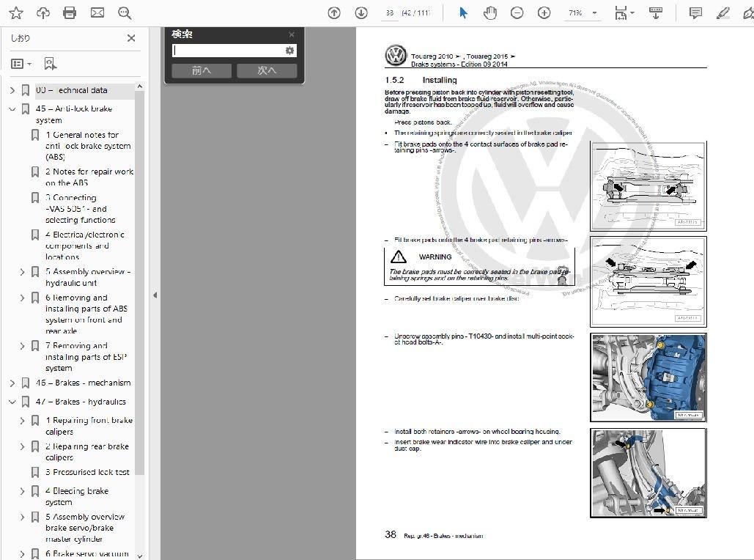The height and width of the screenshot is (560, 754).
Task: Click the star bookmark icon in toolbar
Action: [16, 13]
